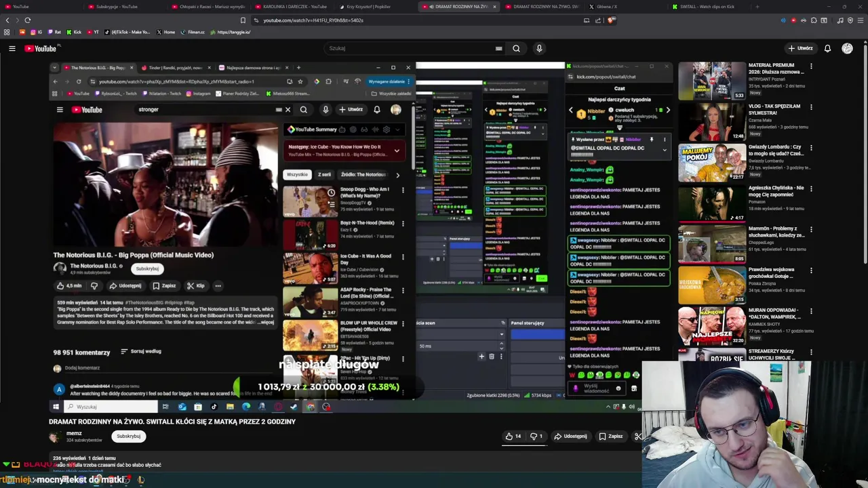
Task: Dislike the Big Poppa video
Action: pos(94,286)
